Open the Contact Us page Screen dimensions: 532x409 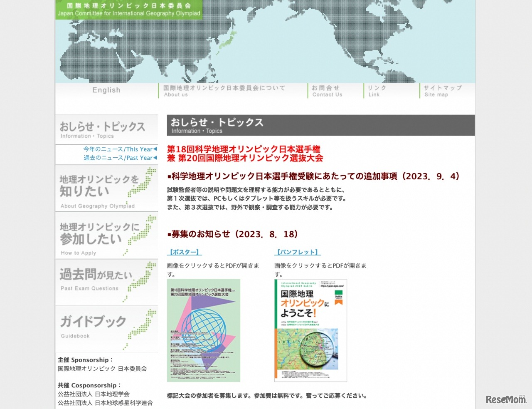point(327,91)
